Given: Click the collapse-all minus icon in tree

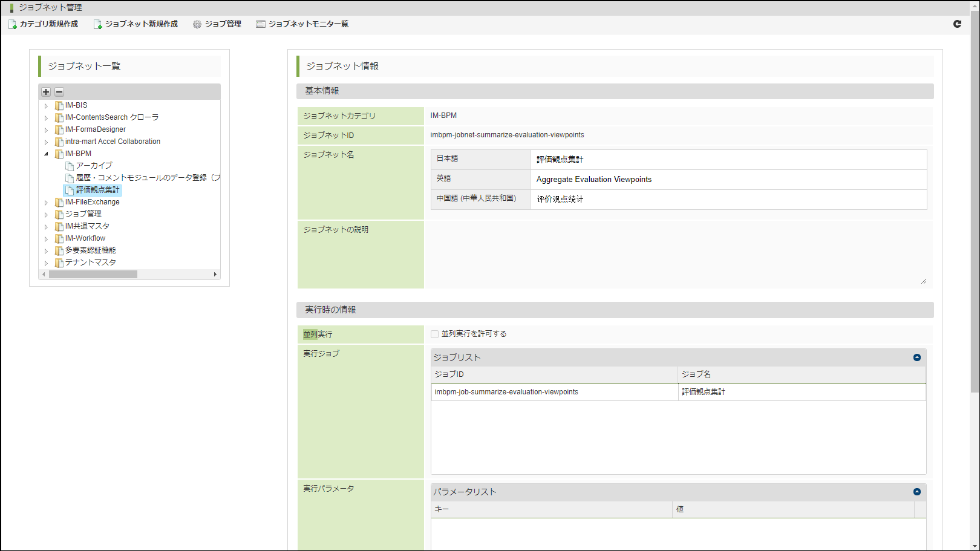Looking at the screenshot, I should point(59,92).
